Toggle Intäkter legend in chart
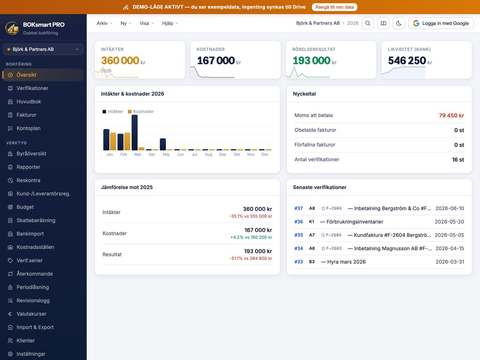The height and width of the screenshot is (360, 480). [x=113, y=111]
